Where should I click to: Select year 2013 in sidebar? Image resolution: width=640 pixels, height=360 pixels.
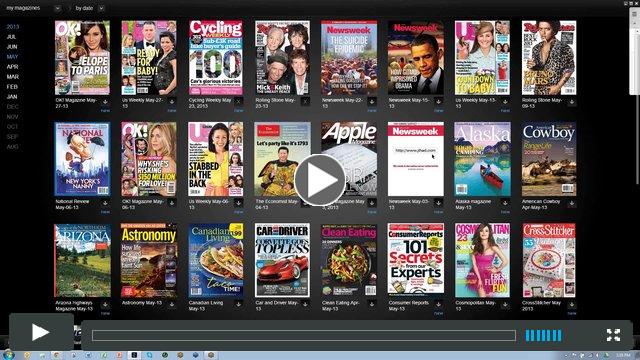[13, 27]
